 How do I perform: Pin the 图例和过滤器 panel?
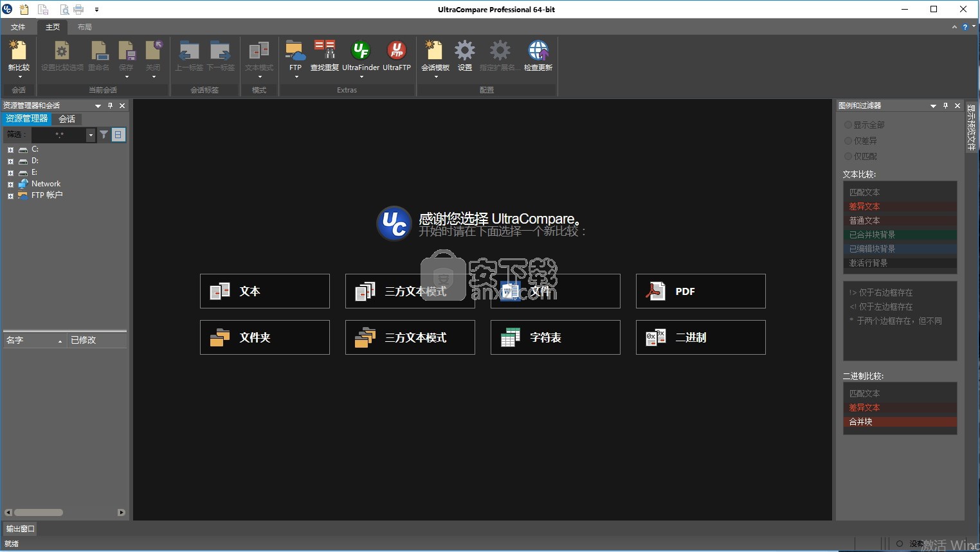point(945,105)
